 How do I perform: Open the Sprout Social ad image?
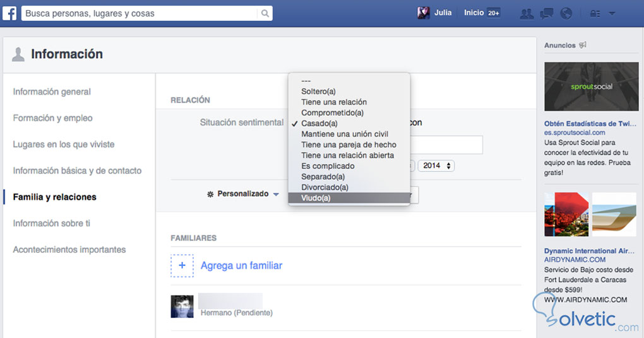pos(592,86)
